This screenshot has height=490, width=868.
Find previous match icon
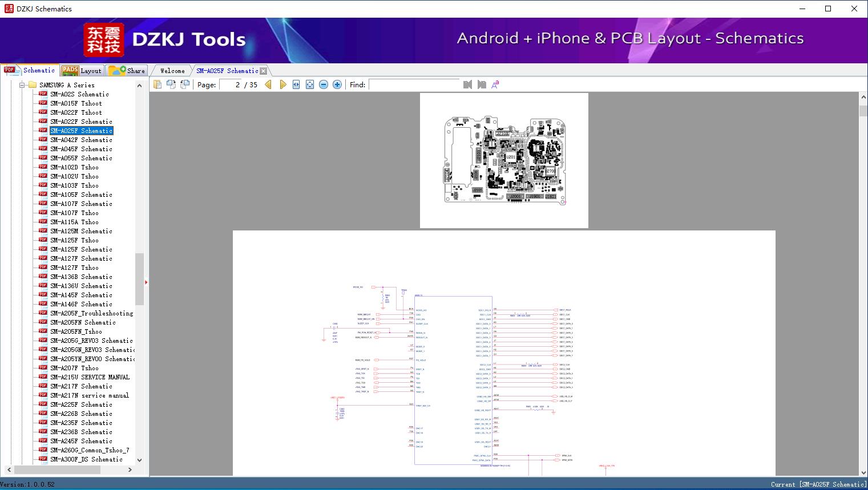tap(468, 84)
